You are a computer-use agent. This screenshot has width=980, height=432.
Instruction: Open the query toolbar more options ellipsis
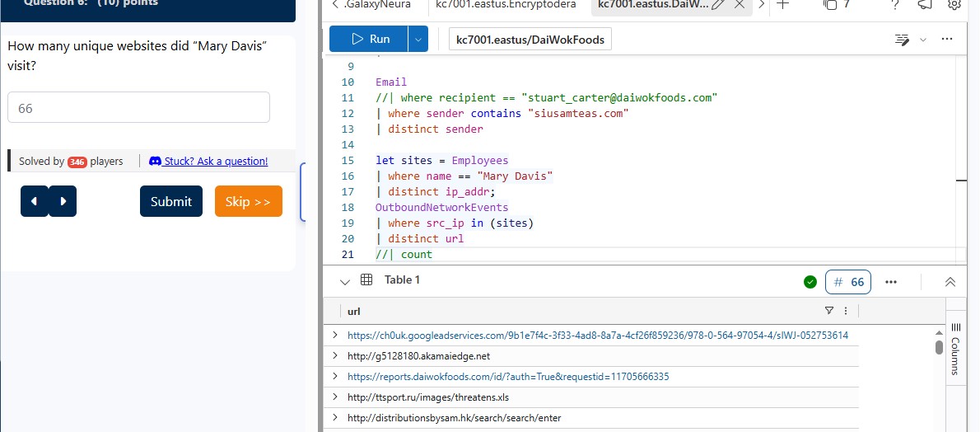tap(947, 39)
